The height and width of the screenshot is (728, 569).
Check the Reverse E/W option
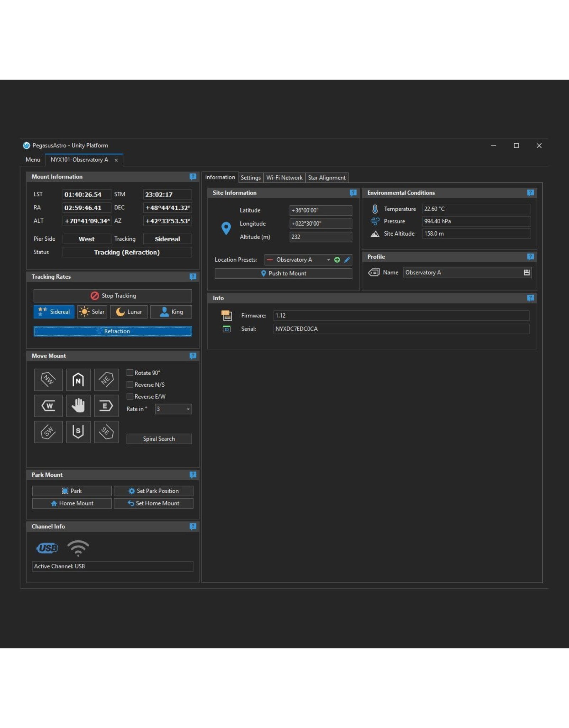(130, 396)
